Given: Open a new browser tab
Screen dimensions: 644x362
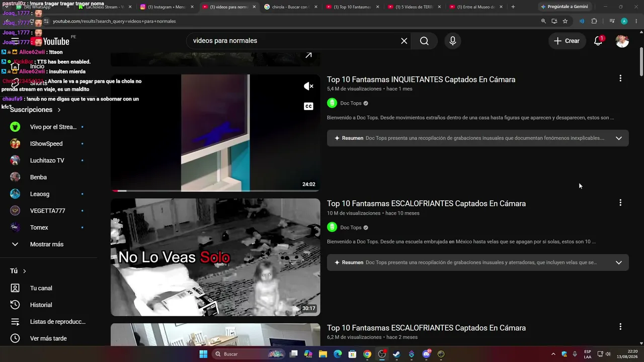Looking at the screenshot, I should point(513,7).
